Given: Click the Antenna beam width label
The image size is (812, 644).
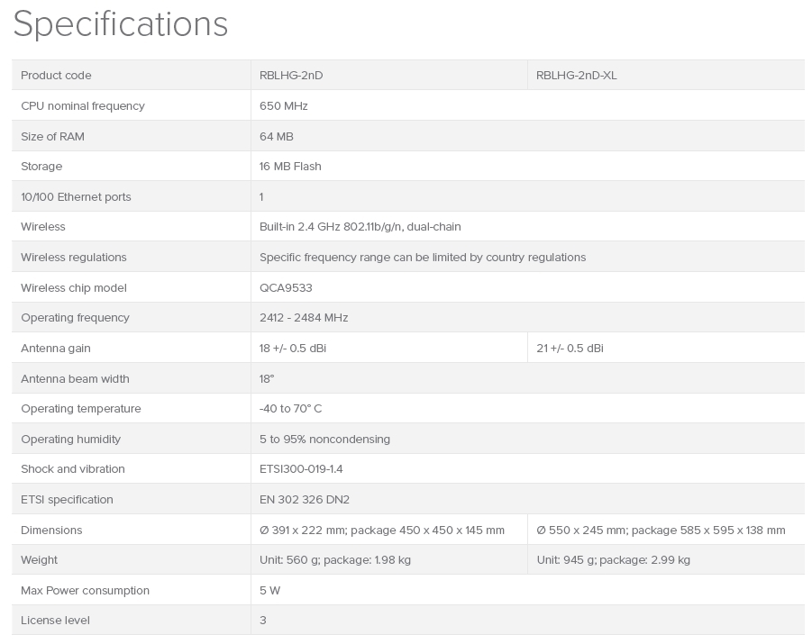Looking at the screenshot, I should [75, 379].
